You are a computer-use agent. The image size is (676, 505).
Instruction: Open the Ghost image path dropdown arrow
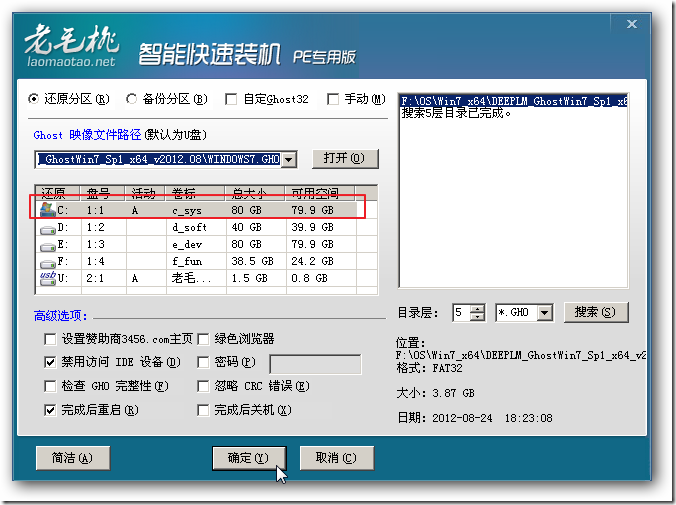tap(289, 160)
